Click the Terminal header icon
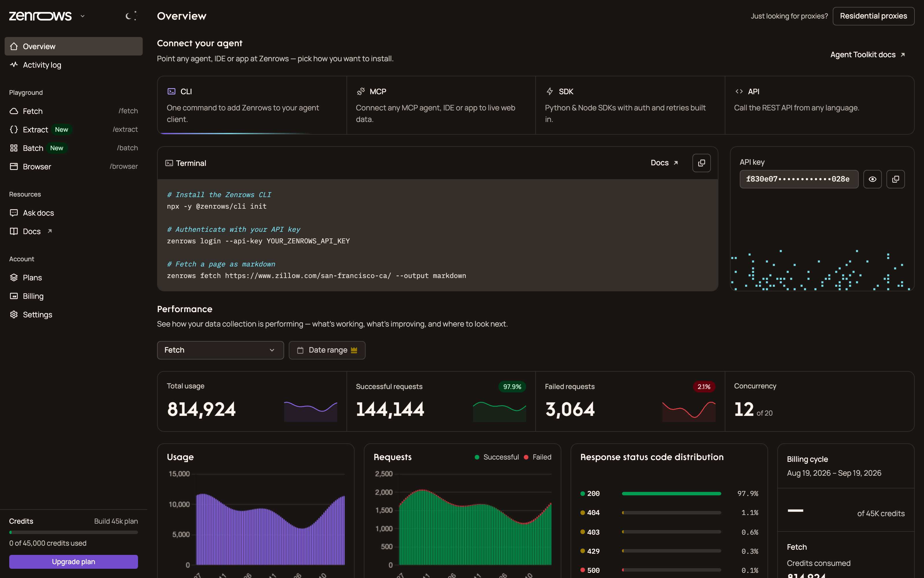The height and width of the screenshot is (578, 924). [x=169, y=163]
